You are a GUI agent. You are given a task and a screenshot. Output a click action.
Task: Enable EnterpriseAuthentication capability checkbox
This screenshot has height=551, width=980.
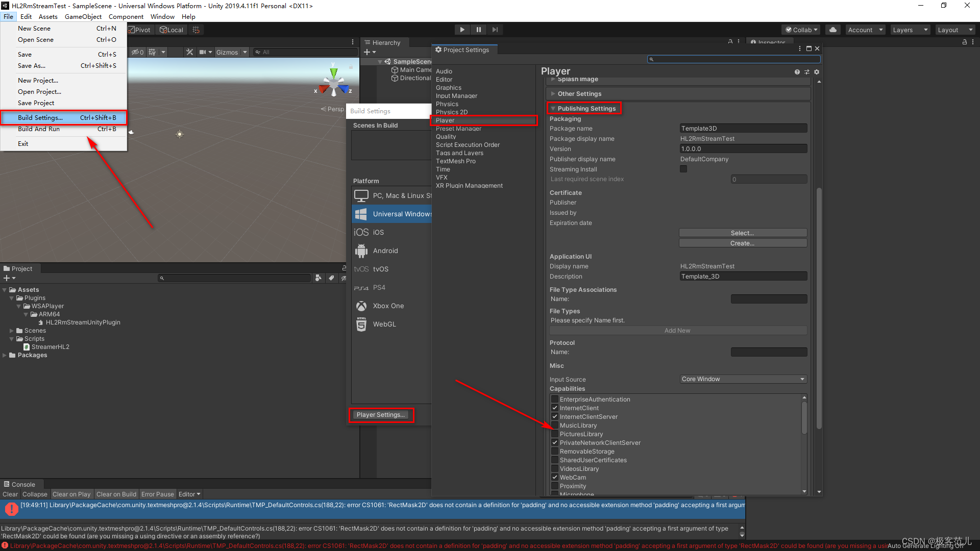[x=555, y=399]
